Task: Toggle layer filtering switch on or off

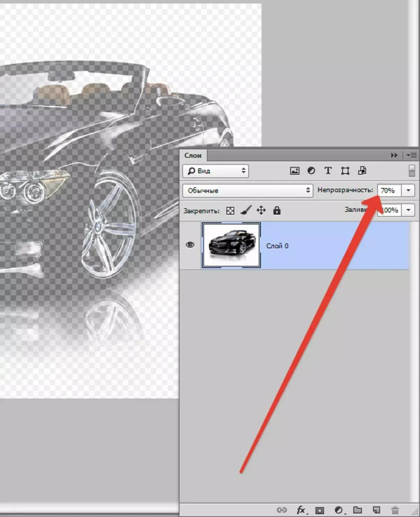Action: pos(412,171)
